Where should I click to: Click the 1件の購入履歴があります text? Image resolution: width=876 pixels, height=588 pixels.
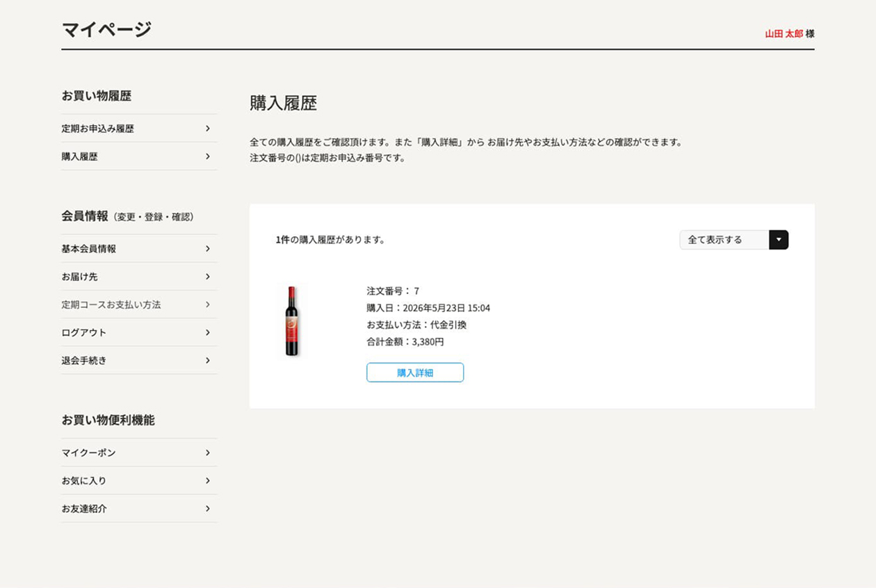(x=330, y=240)
